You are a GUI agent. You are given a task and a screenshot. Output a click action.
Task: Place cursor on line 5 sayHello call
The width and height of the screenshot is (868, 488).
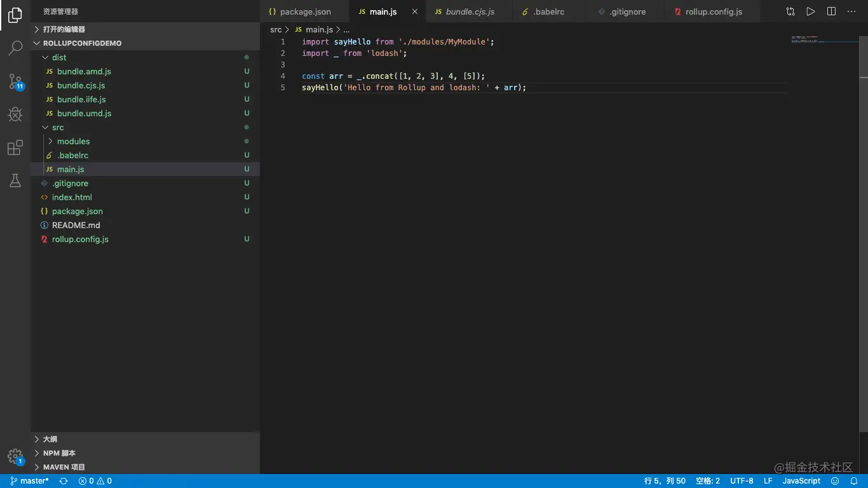pos(414,88)
